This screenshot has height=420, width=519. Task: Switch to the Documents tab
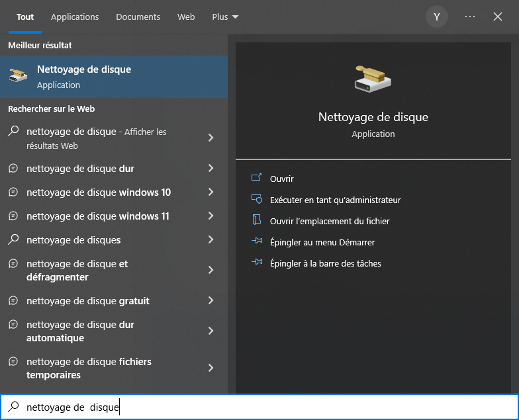(x=138, y=17)
